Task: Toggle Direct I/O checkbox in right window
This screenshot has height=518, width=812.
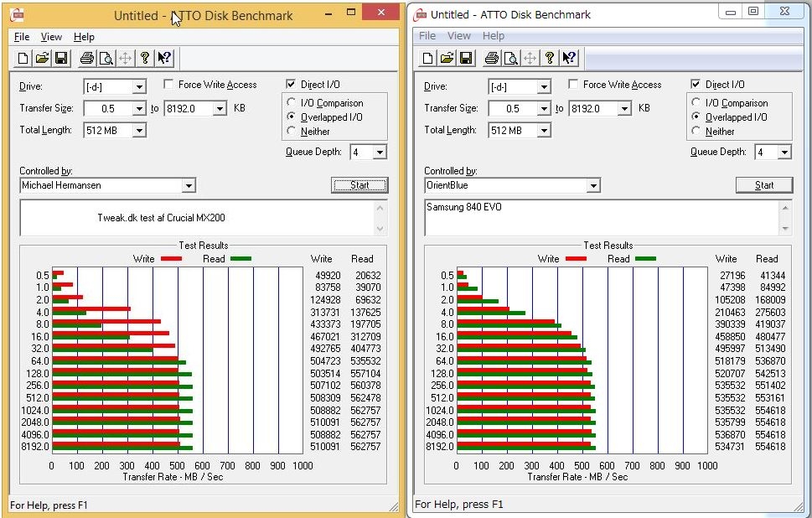Action: pyautogui.click(x=696, y=84)
